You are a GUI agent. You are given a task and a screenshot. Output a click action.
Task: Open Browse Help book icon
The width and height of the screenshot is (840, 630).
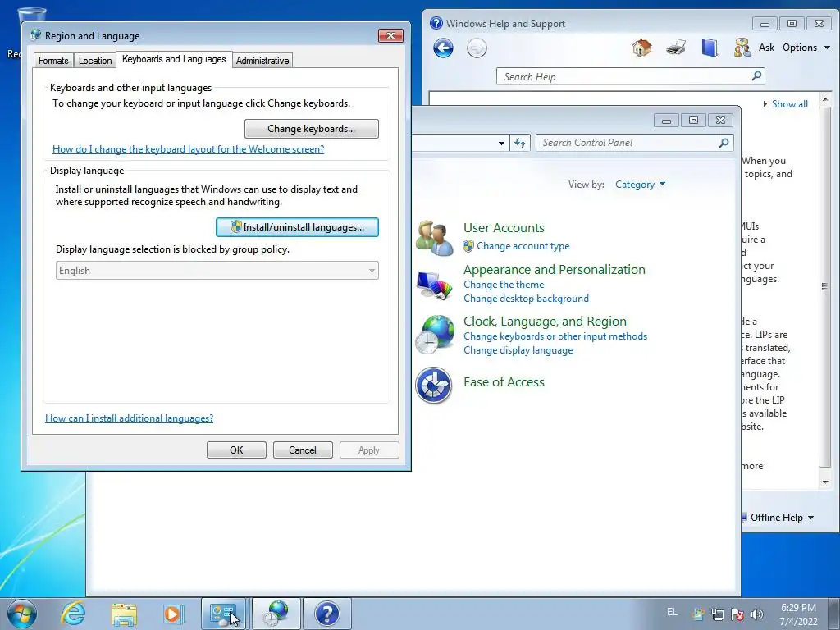[x=710, y=48]
